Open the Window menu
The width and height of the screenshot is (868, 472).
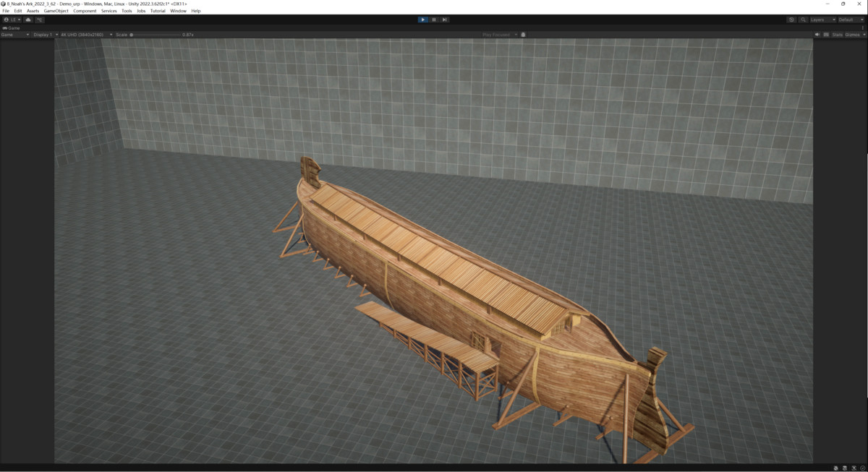(x=178, y=11)
